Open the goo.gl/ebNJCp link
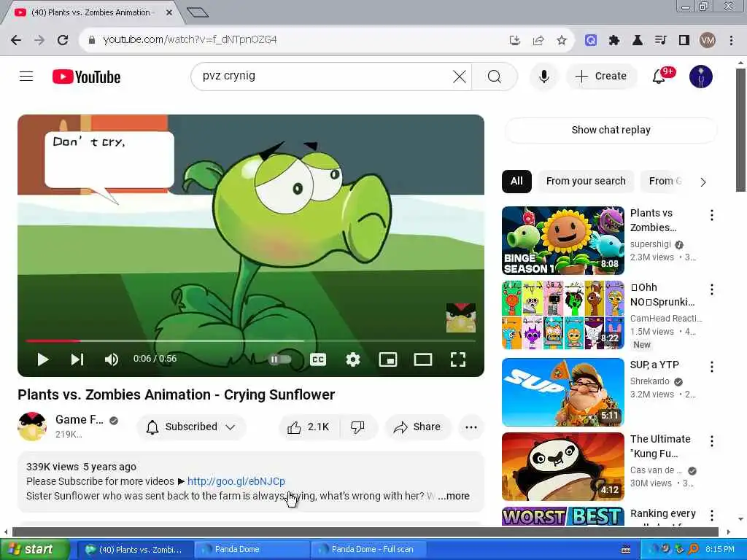This screenshot has height=560, width=747. [x=236, y=481]
